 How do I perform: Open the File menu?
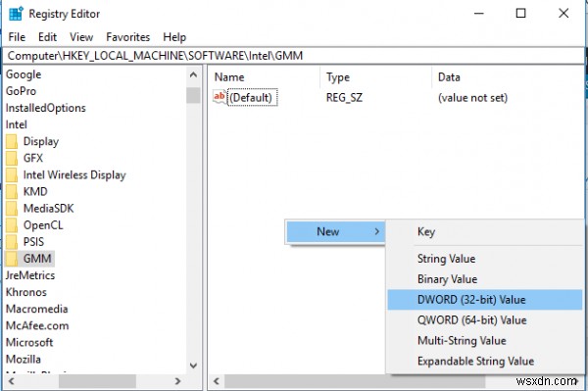click(x=17, y=37)
